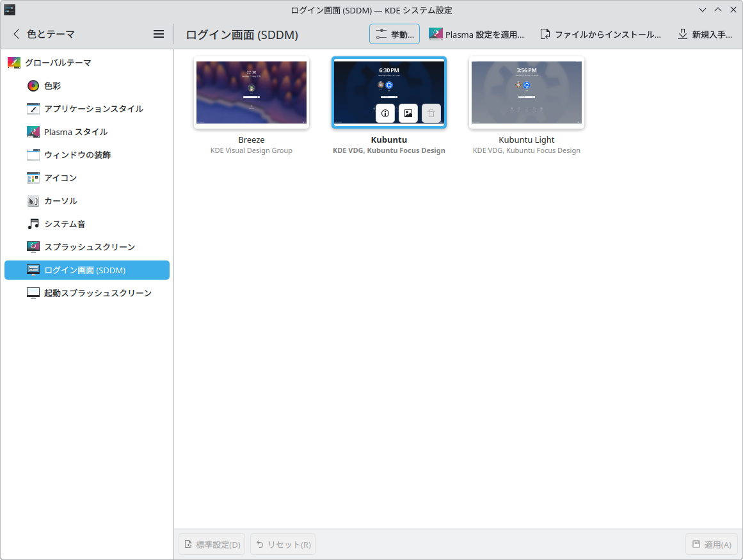Click the Plasma スタイル icon
The width and height of the screenshot is (743, 560).
pyautogui.click(x=33, y=132)
